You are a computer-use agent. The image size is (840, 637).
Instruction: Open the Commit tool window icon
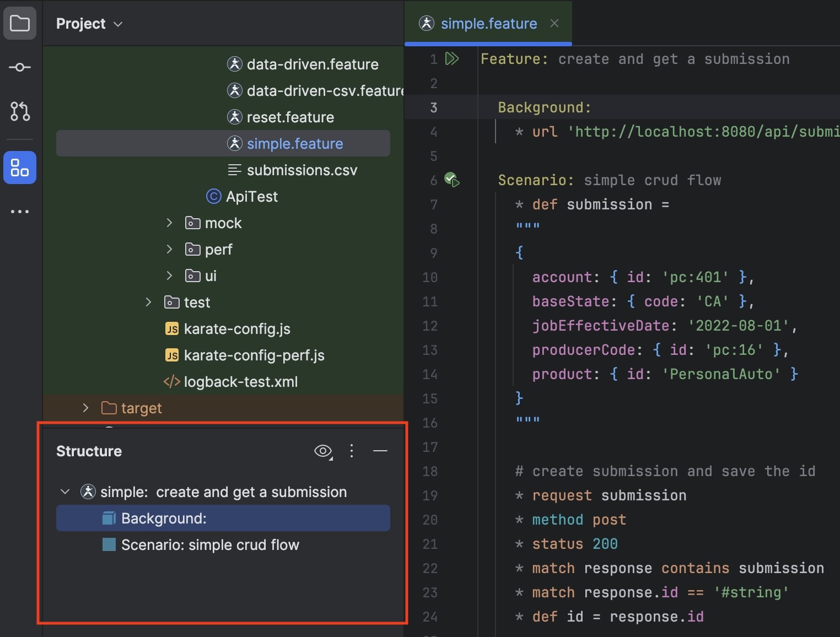(20, 67)
